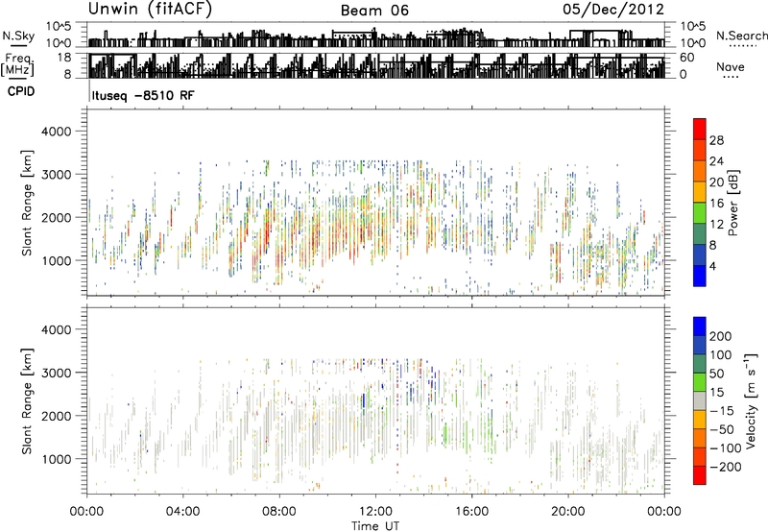Select '1000' on the Velocity panel range axis
This screenshot has width=768, height=532.
[x=57, y=460]
